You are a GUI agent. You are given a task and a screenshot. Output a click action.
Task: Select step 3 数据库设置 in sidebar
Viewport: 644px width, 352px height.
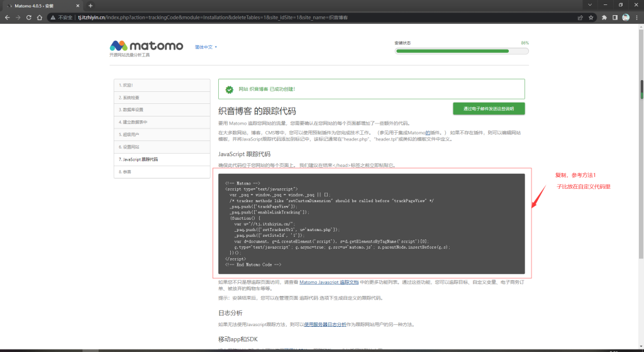click(x=162, y=110)
